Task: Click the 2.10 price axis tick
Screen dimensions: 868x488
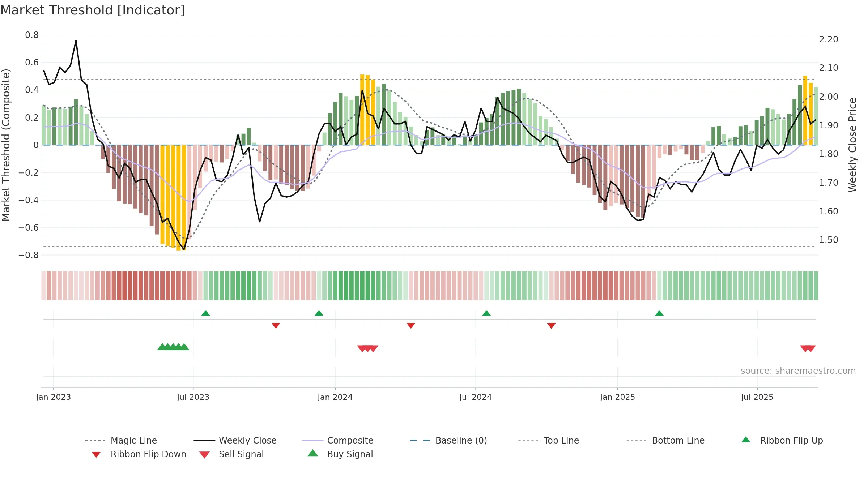Action: (829, 68)
